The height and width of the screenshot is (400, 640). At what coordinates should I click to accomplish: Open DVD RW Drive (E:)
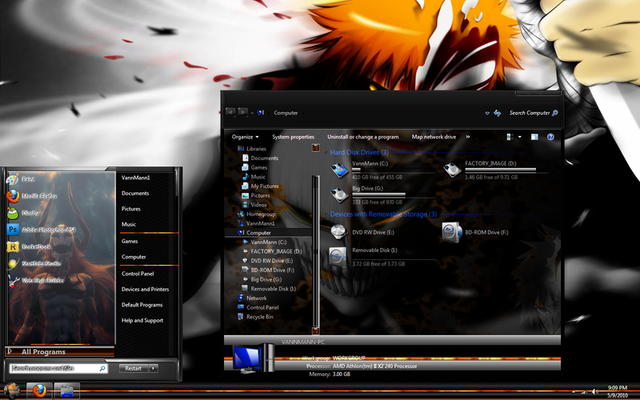pos(339,232)
